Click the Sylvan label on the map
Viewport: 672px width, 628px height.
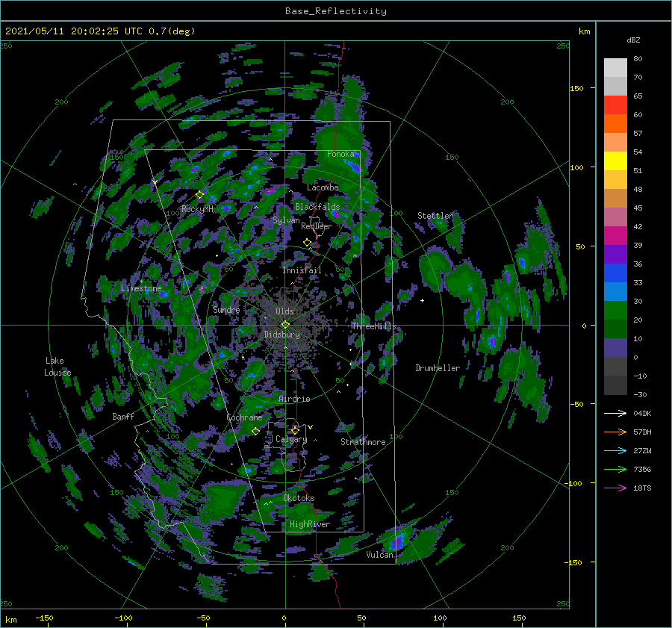286,220
